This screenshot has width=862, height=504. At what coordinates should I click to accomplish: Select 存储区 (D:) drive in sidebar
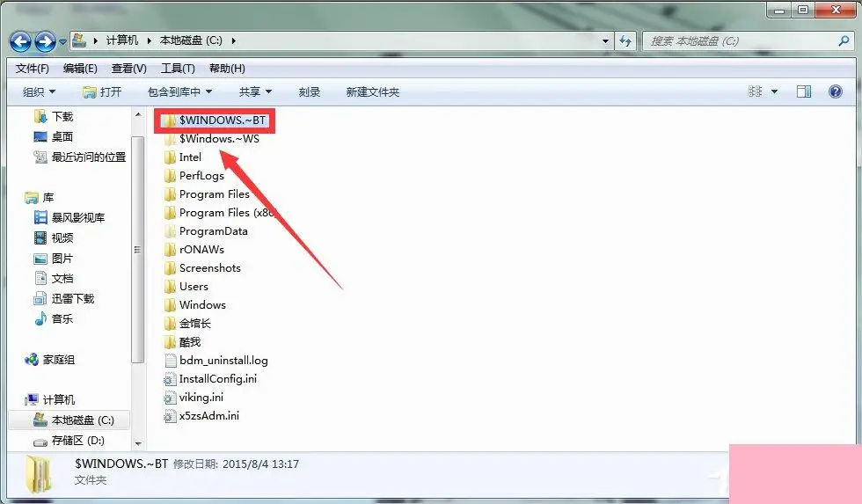pyautogui.click(x=69, y=441)
